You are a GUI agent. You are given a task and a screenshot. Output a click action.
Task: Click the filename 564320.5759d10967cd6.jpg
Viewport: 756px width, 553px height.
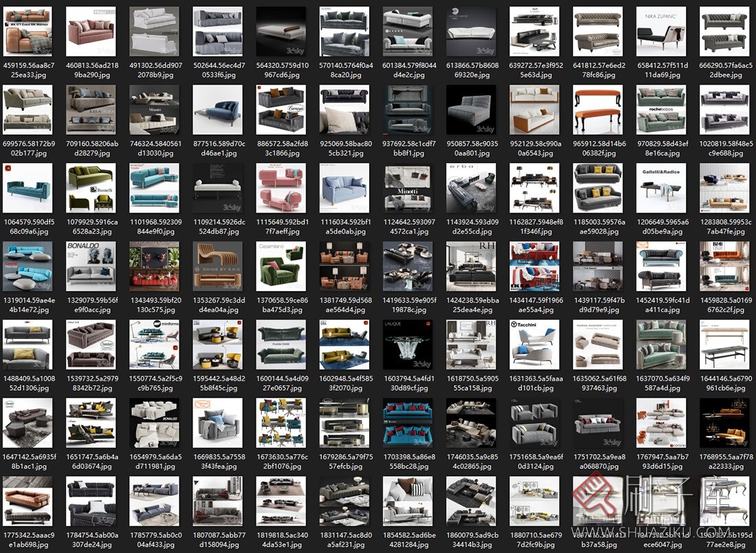click(280, 70)
